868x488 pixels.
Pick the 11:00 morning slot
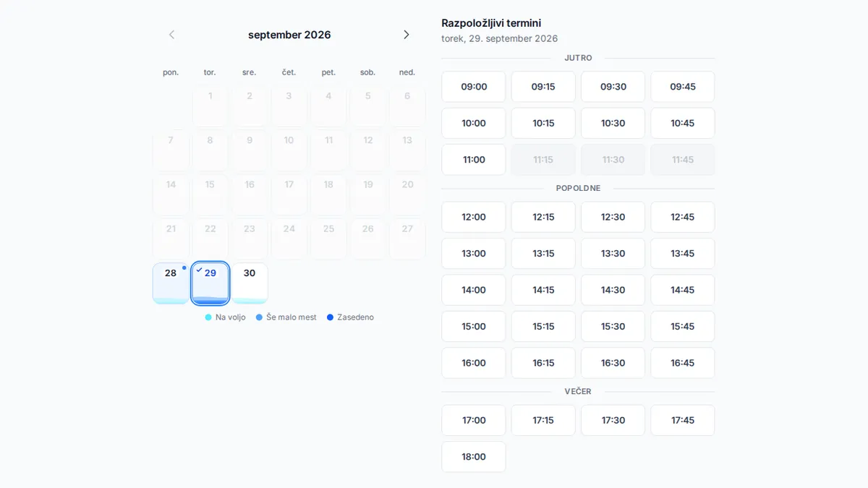(474, 160)
